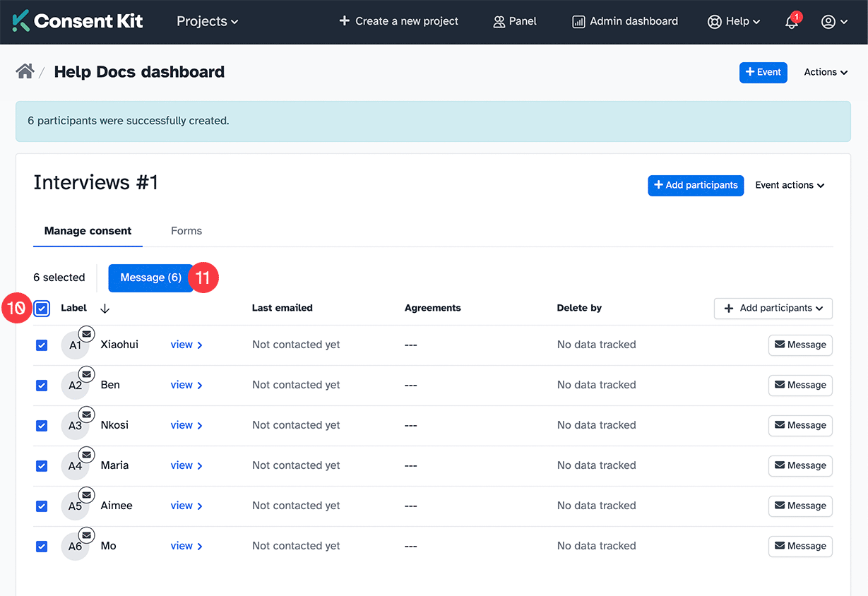
Task: Click the Consent Kit logo
Action: pyautogui.click(x=77, y=21)
